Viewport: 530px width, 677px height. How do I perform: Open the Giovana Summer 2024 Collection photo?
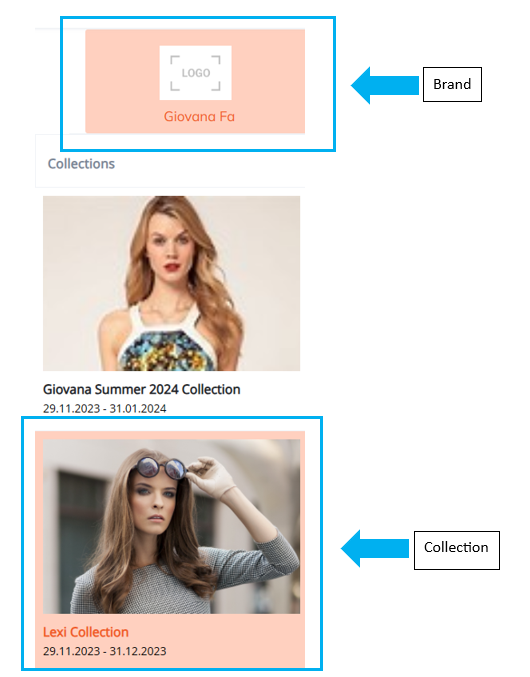tap(171, 283)
